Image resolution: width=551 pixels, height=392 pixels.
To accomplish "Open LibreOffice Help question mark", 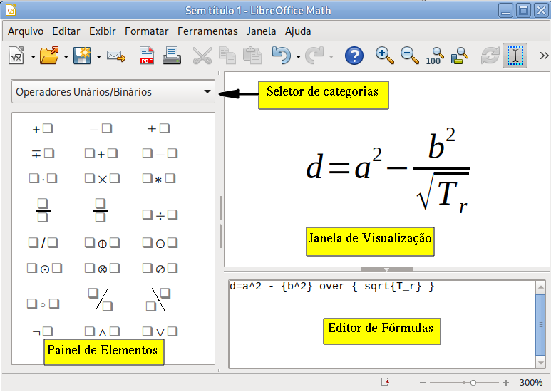I will (x=354, y=56).
